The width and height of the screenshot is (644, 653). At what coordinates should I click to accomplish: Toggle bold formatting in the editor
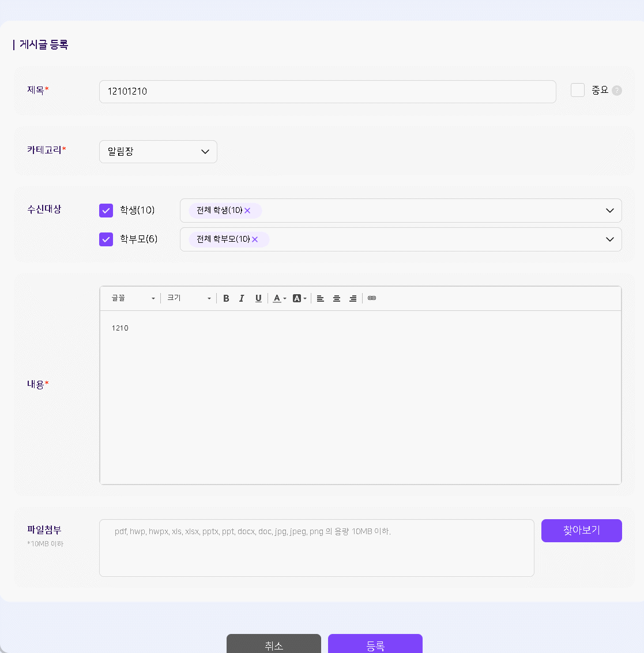pyautogui.click(x=226, y=298)
